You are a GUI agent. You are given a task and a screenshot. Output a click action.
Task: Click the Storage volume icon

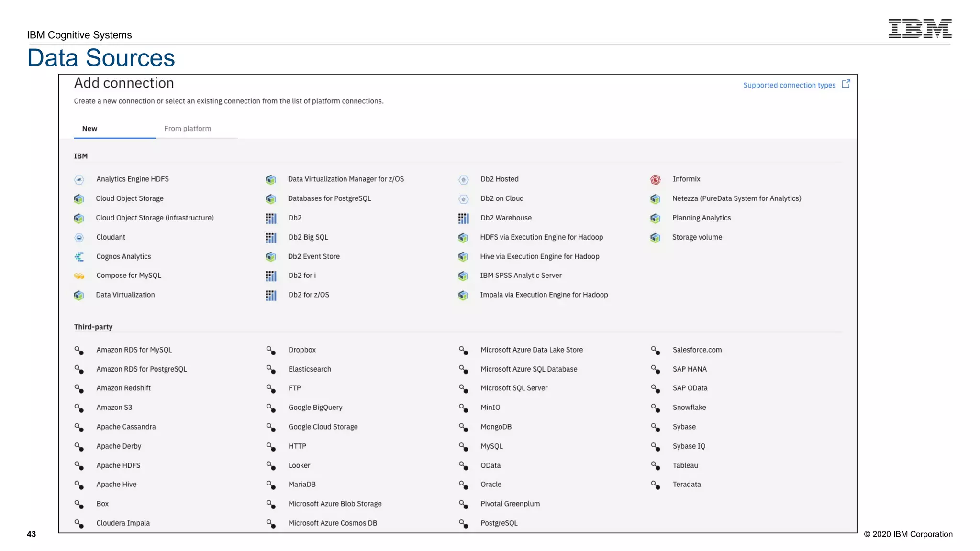pos(656,238)
